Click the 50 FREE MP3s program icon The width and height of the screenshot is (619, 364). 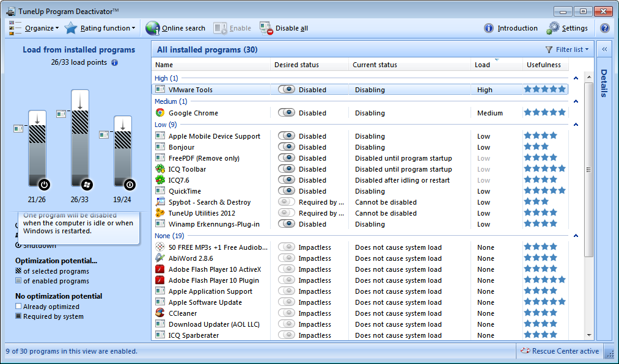coord(160,247)
